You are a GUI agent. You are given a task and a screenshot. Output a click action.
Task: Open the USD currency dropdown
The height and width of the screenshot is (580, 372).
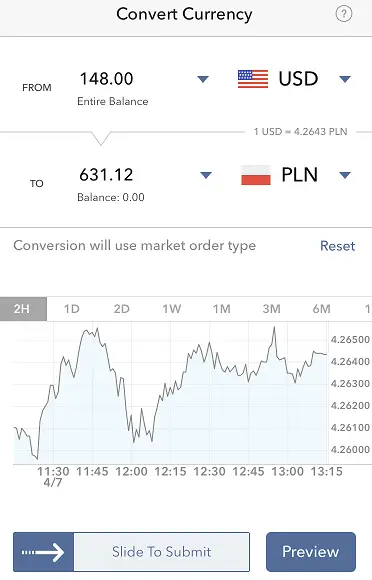point(345,79)
